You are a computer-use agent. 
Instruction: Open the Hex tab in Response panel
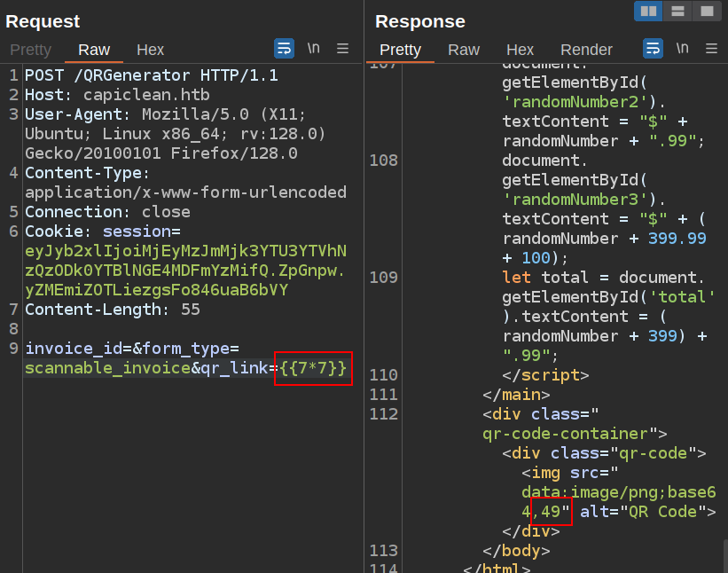click(x=520, y=50)
